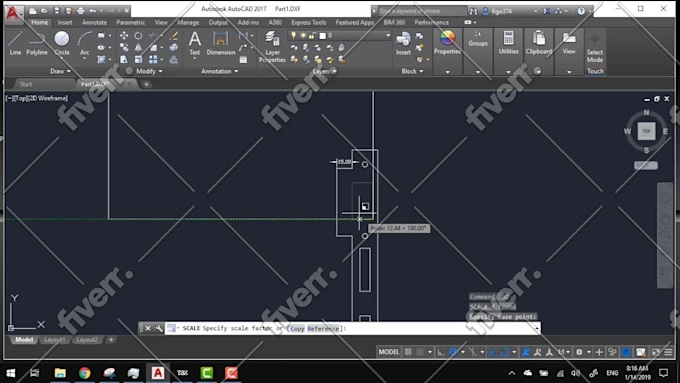Click the Save icon in quick access toolbar
Screen dimensions: 680x383
pyautogui.click(x=57, y=10)
